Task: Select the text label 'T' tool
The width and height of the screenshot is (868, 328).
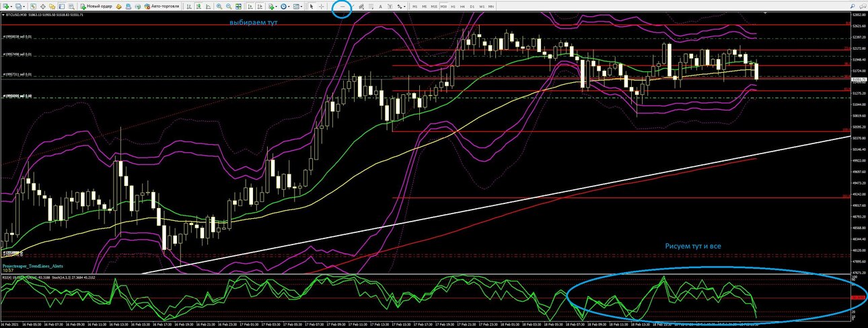Action: coord(390,6)
